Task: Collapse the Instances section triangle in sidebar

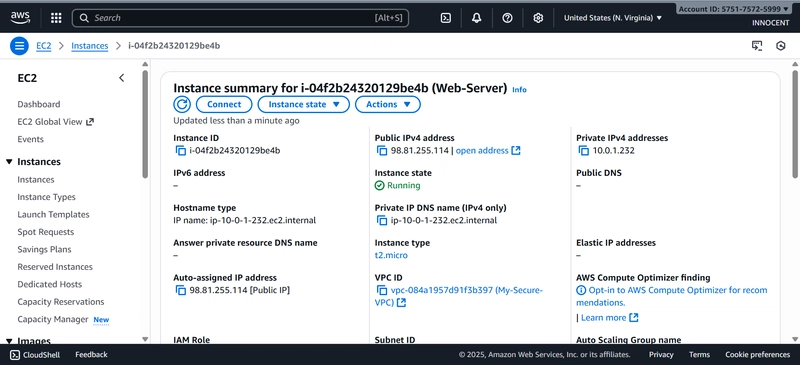Action: click(9, 162)
